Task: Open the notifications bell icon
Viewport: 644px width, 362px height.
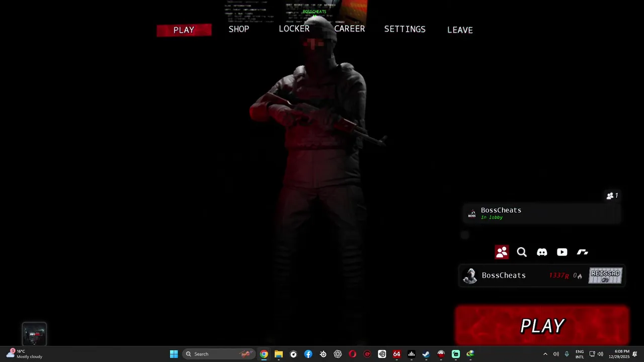Action: [x=635, y=354]
